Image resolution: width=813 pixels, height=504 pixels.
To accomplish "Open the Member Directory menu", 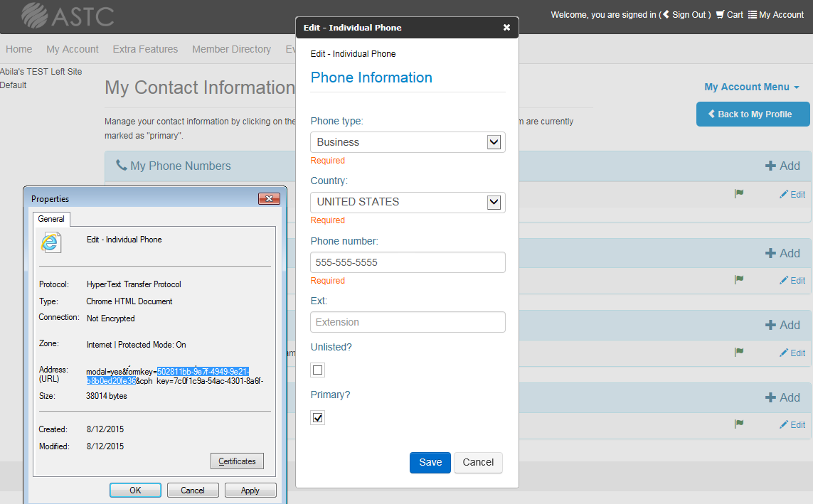I will (231, 49).
